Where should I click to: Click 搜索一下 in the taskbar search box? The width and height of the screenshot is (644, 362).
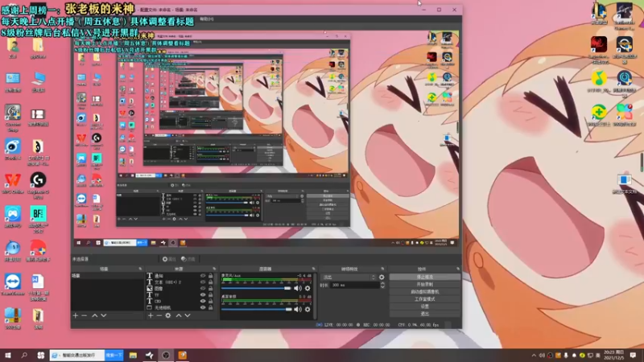[x=114, y=355]
